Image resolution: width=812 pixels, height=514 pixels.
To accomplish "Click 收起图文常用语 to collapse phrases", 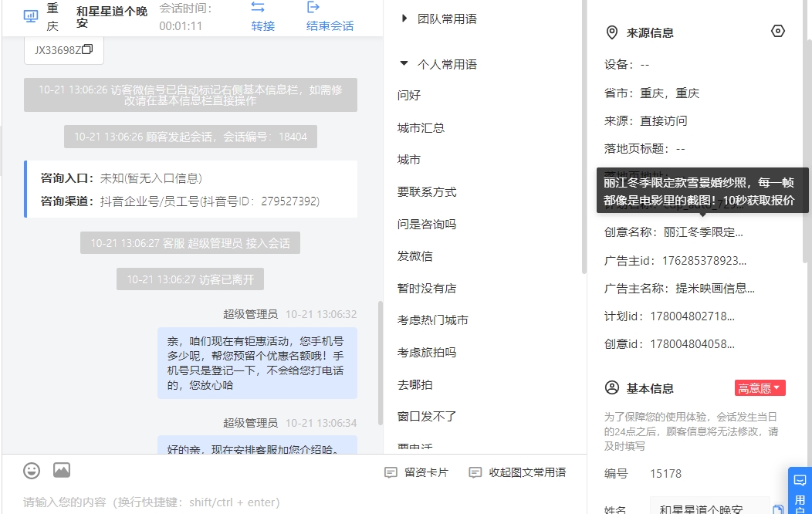I will [517, 472].
